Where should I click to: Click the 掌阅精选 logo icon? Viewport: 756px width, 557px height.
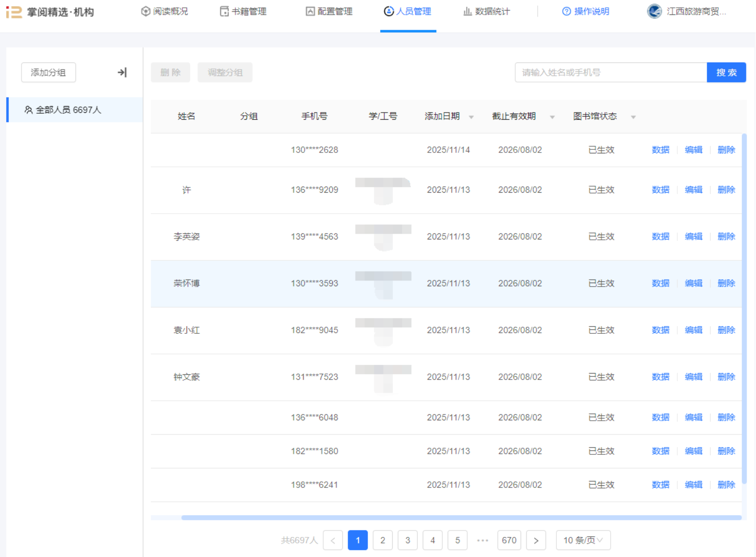[14, 12]
